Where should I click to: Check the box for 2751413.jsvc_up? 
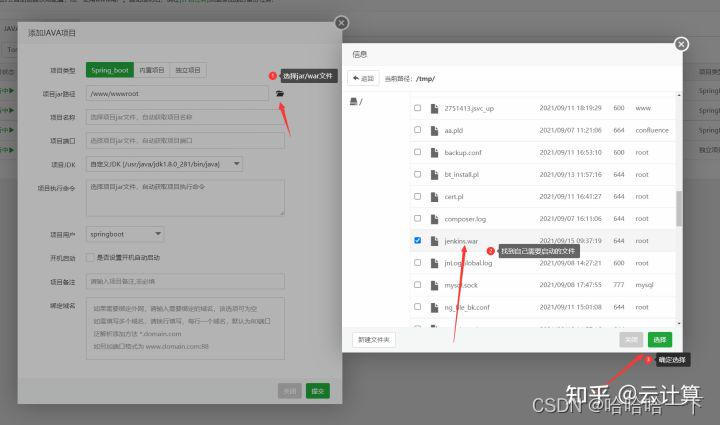[417, 108]
